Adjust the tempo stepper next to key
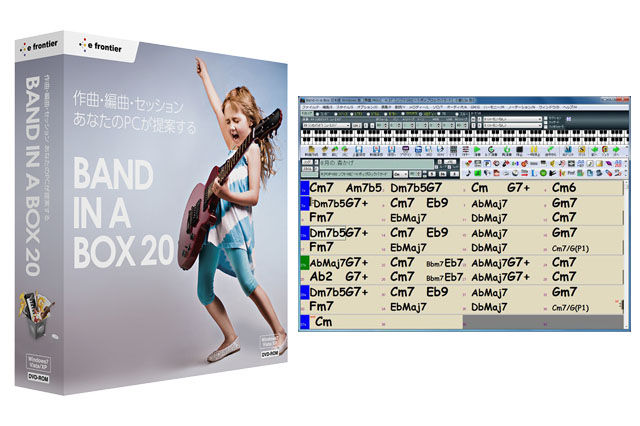Image resolution: width=640 pixels, height=426 pixels. tap(416, 174)
